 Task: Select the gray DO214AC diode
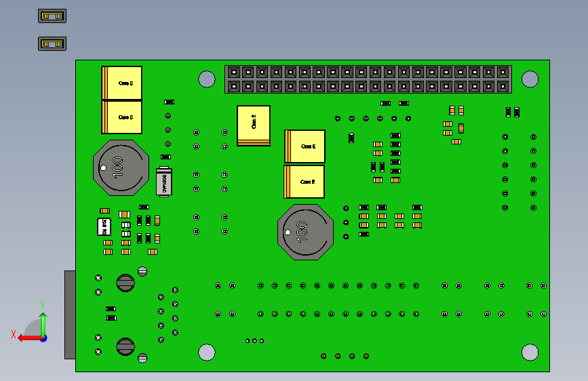pos(164,182)
